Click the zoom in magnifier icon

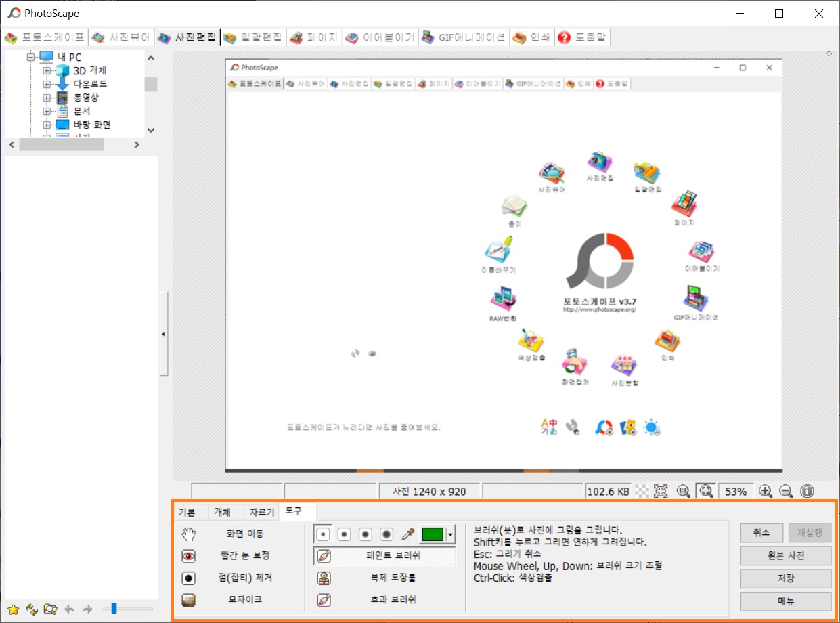tap(766, 491)
